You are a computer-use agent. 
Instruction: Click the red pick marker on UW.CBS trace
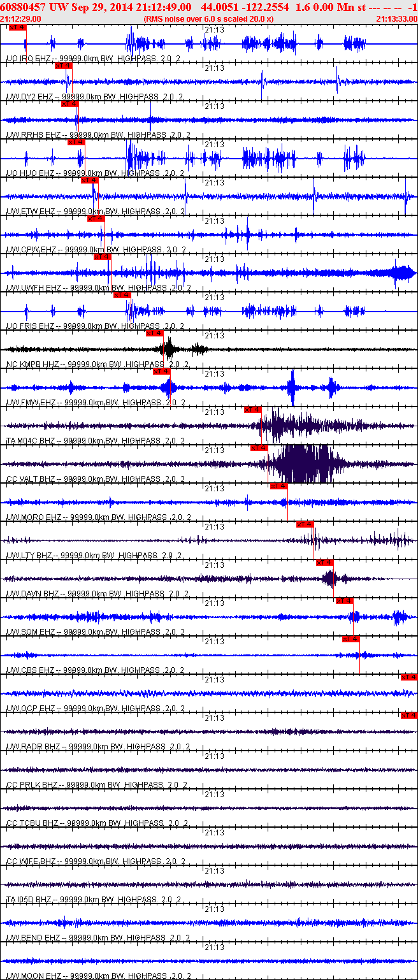(x=351, y=639)
